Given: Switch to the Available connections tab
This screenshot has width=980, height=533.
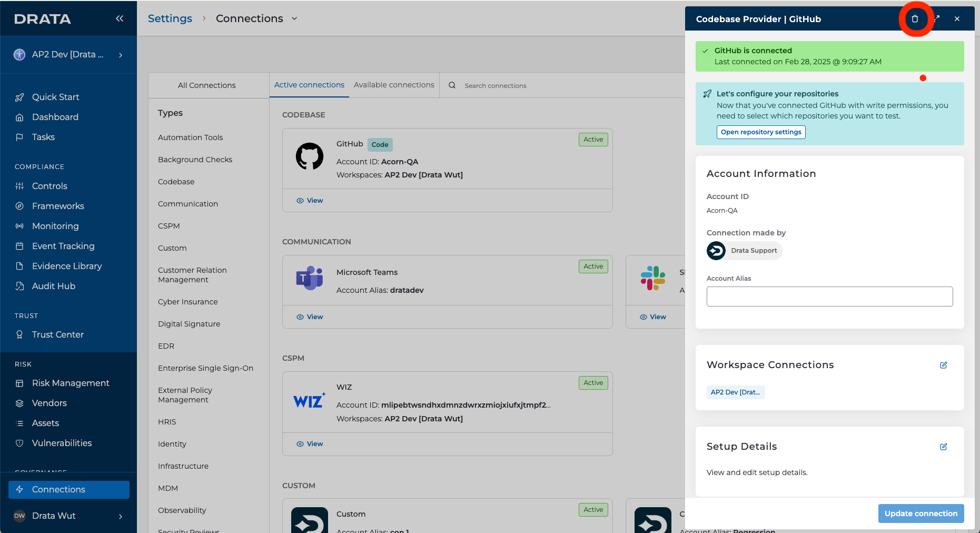Looking at the screenshot, I should 394,85.
